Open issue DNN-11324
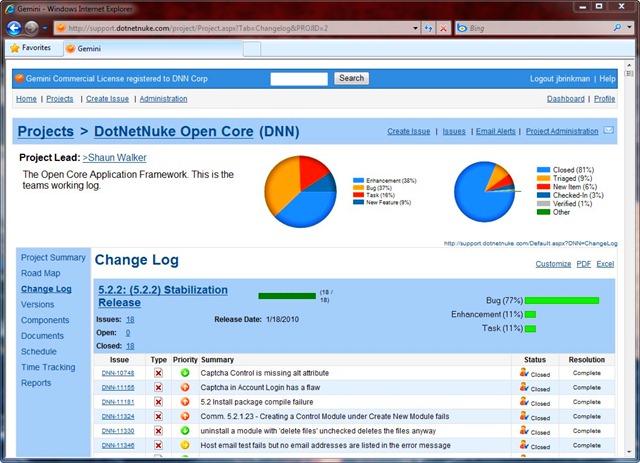The height and width of the screenshot is (463, 640). 118,416
